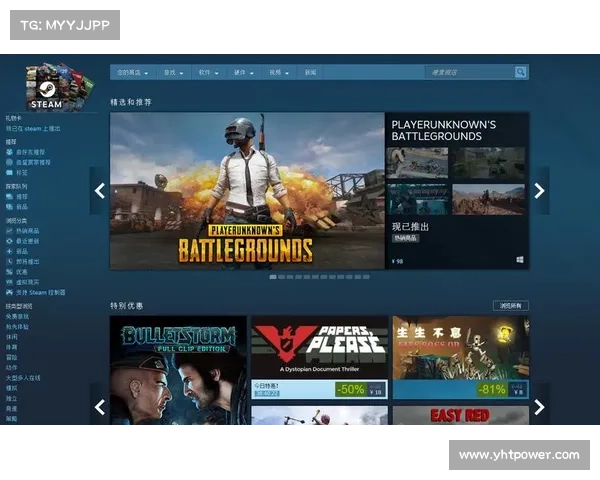600x480 pixels.
Task: Click the recently updated gear icon
Action: point(9,241)
